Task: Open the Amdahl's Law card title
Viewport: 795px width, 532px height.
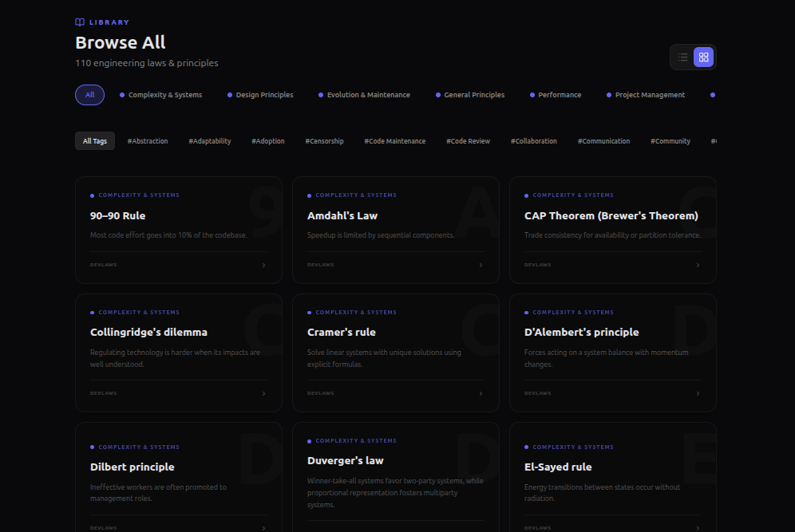Action: 342,216
